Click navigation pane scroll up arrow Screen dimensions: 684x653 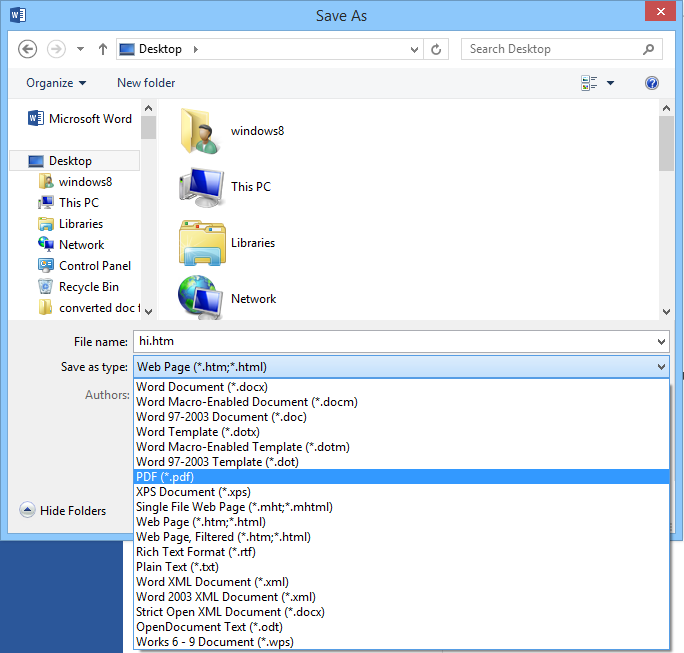pos(148,108)
